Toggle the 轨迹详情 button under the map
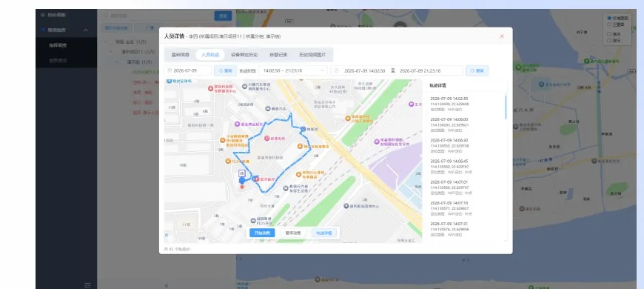The width and height of the screenshot is (644, 289). (324, 233)
